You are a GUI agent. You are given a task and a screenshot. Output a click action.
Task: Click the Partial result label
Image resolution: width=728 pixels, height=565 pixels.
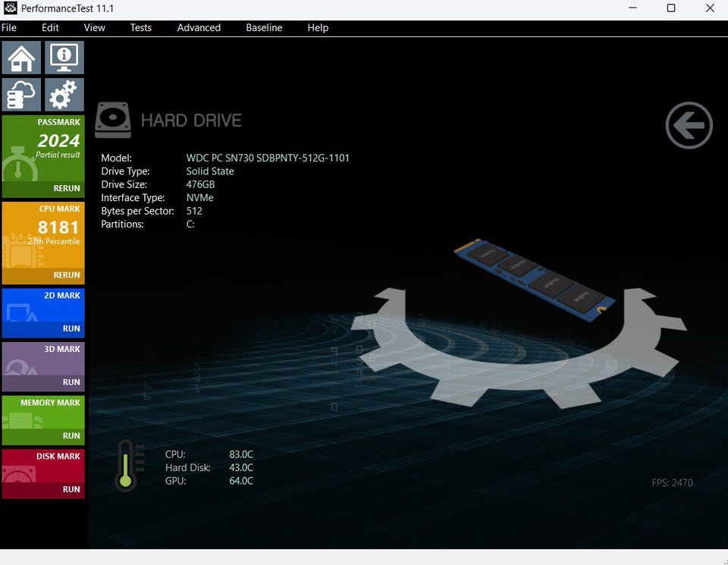click(x=58, y=155)
